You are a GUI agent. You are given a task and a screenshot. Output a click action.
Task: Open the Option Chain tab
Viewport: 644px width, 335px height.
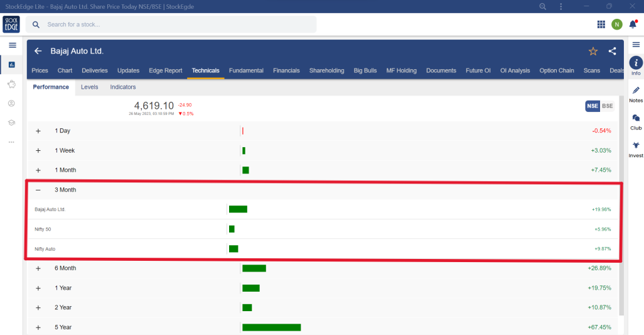556,70
